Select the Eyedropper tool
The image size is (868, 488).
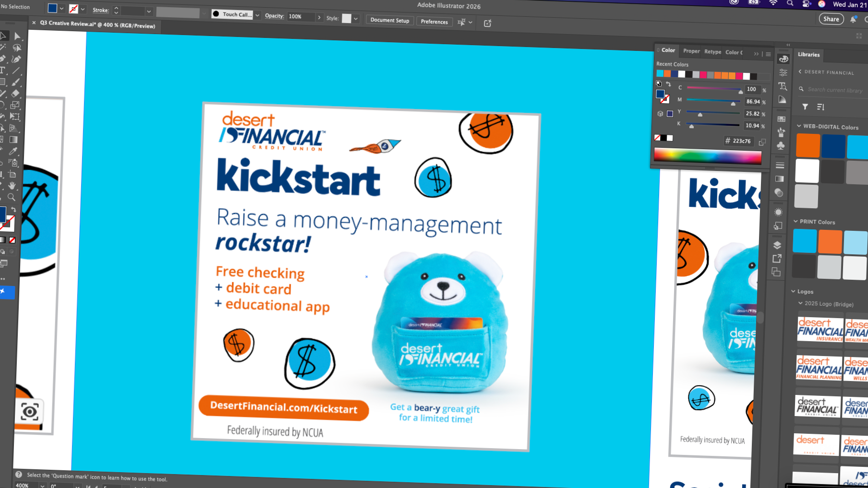(13, 151)
